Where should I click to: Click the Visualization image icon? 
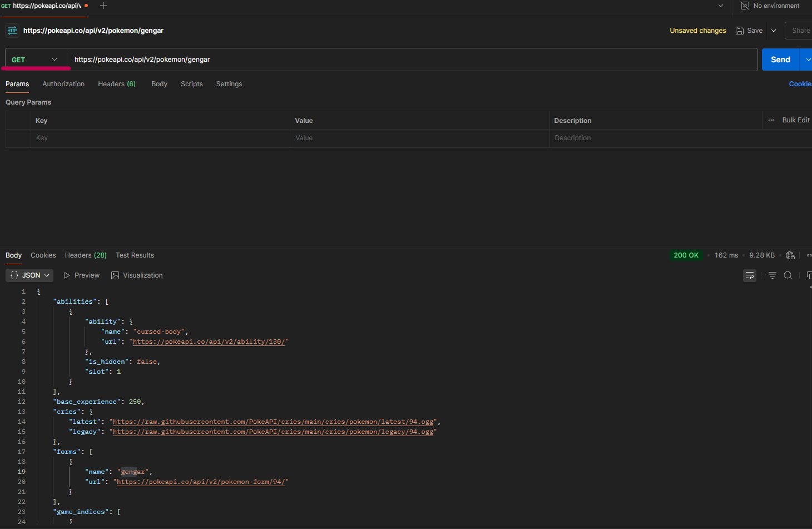click(x=115, y=275)
